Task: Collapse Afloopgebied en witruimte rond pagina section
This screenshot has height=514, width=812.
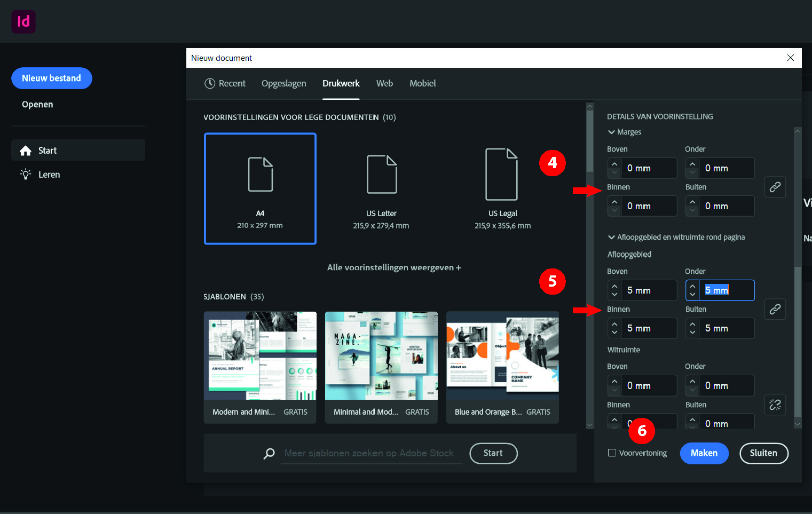Action: tap(611, 237)
